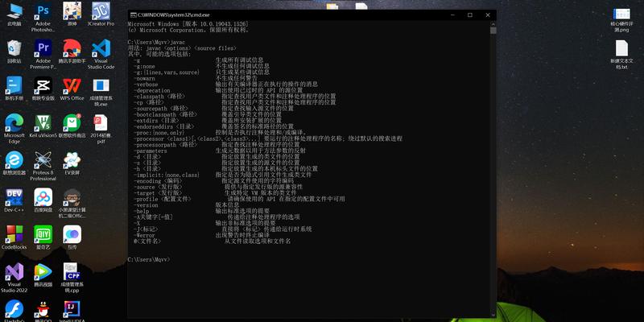Click the "-encoding" option text
Screen dimensions: 644x322
(157, 180)
